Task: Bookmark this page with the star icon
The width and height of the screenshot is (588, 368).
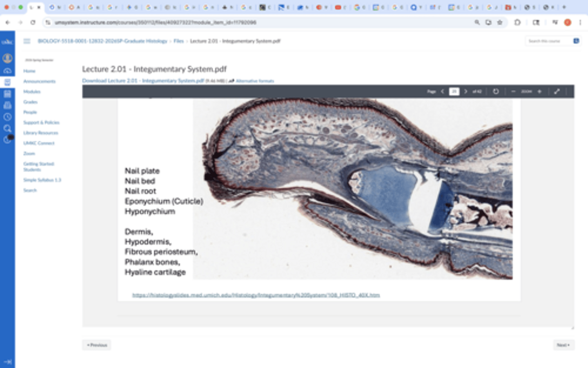Action: tap(500, 22)
